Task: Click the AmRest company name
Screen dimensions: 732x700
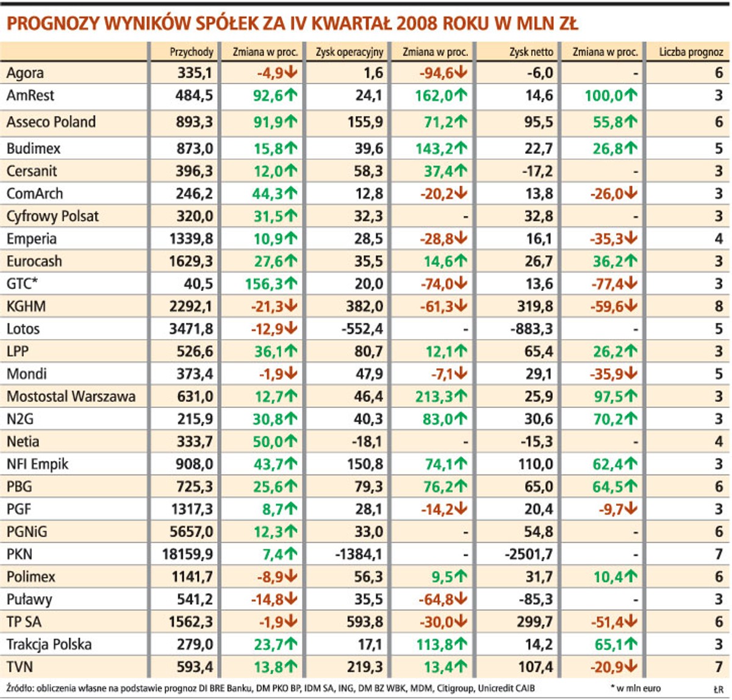Action: pyautogui.click(x=30, y=96)
